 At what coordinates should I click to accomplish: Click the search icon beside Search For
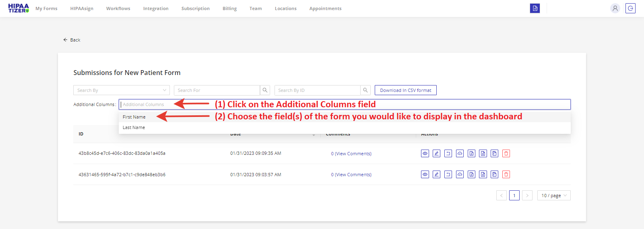(x=265, y=90)
